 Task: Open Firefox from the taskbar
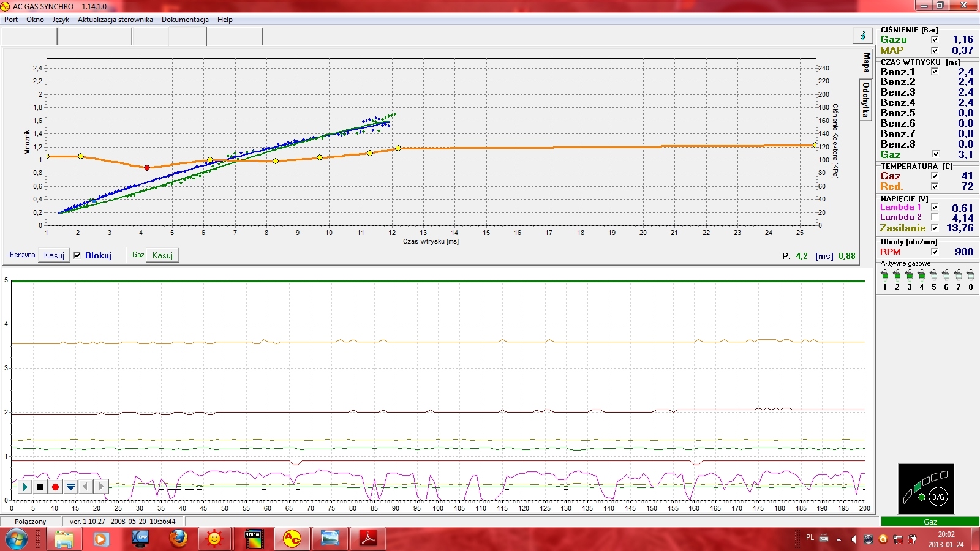178,539
